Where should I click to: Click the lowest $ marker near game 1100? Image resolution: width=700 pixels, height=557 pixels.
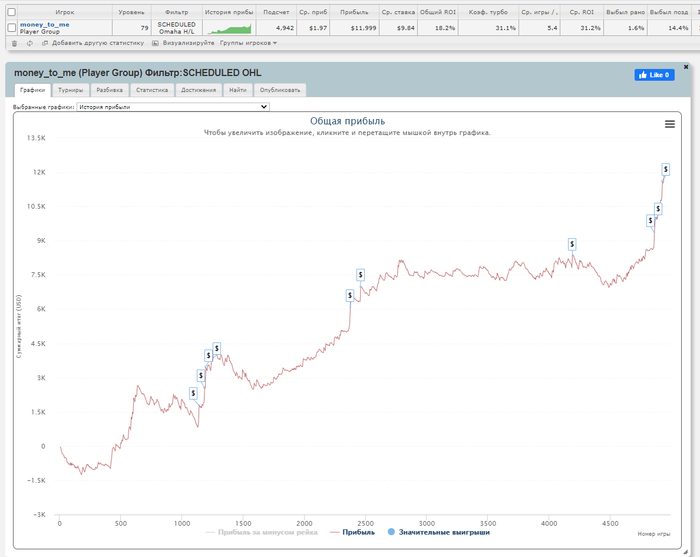pos(193,393)
